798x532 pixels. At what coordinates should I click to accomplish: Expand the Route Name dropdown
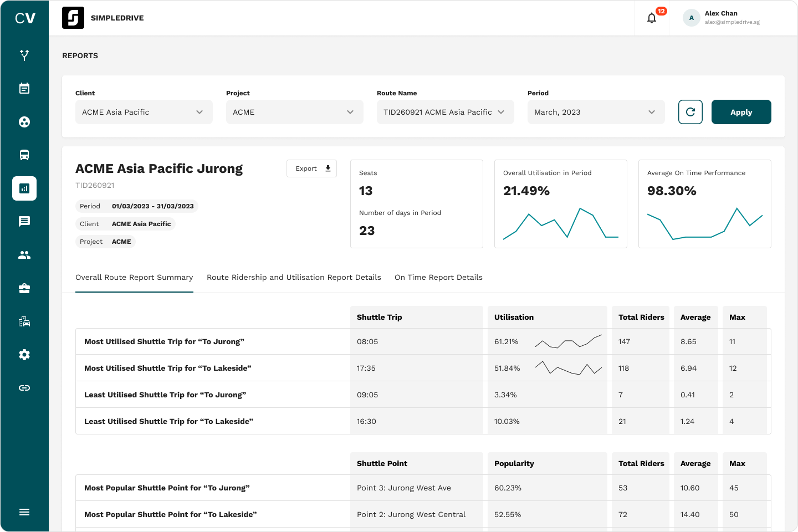[x=445, y=112]
